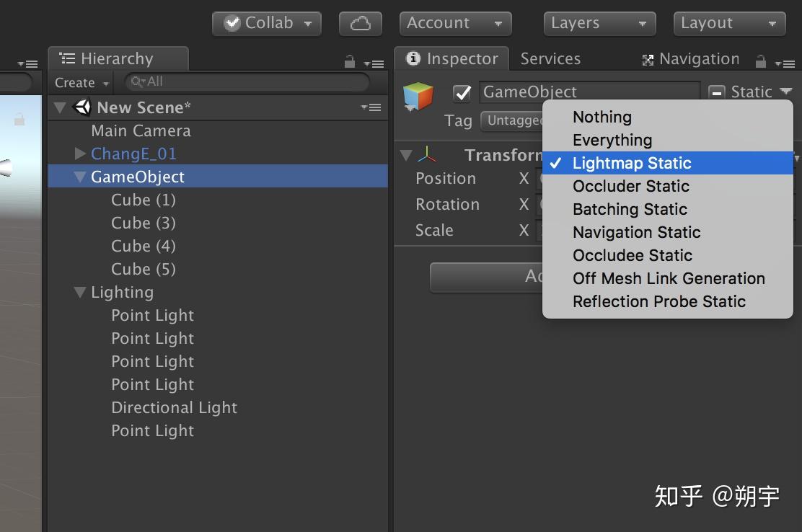Click the Add Component button
This screenshot has height=532, width=802.
pos(486,278)
